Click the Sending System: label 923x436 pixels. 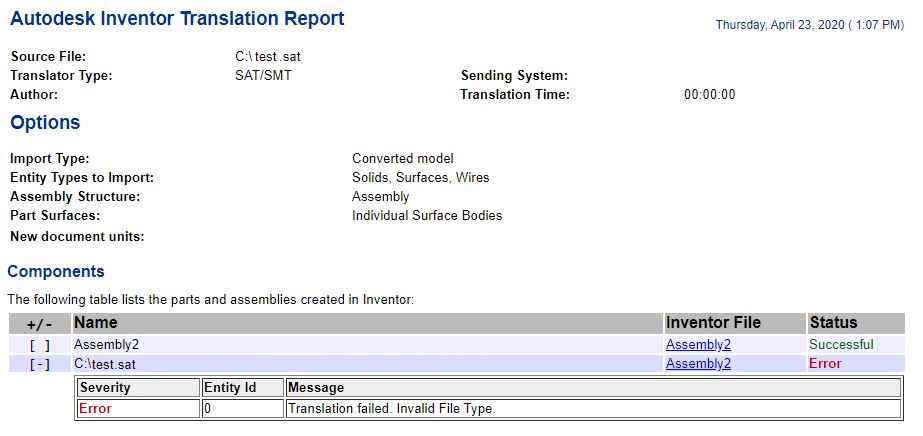(514, 76)
